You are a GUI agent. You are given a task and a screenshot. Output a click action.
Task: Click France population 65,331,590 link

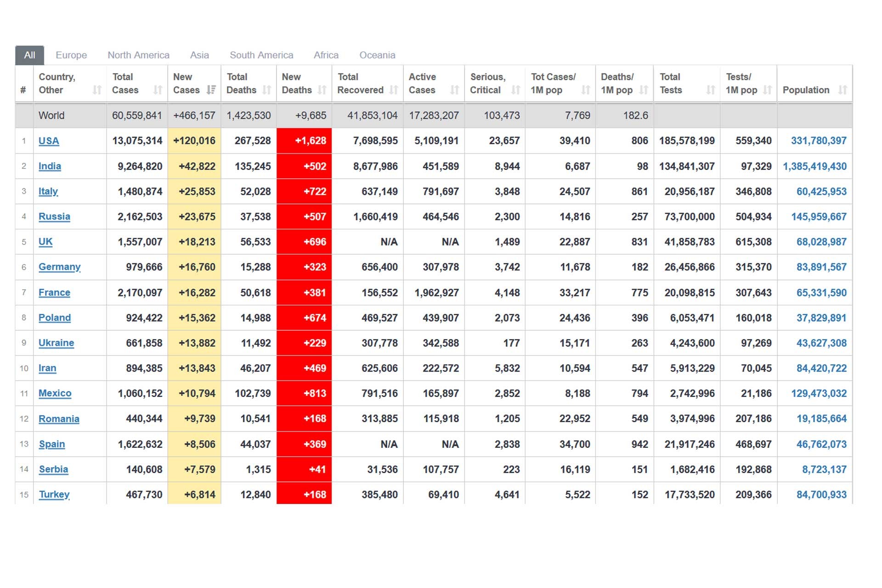pos(821,293)
